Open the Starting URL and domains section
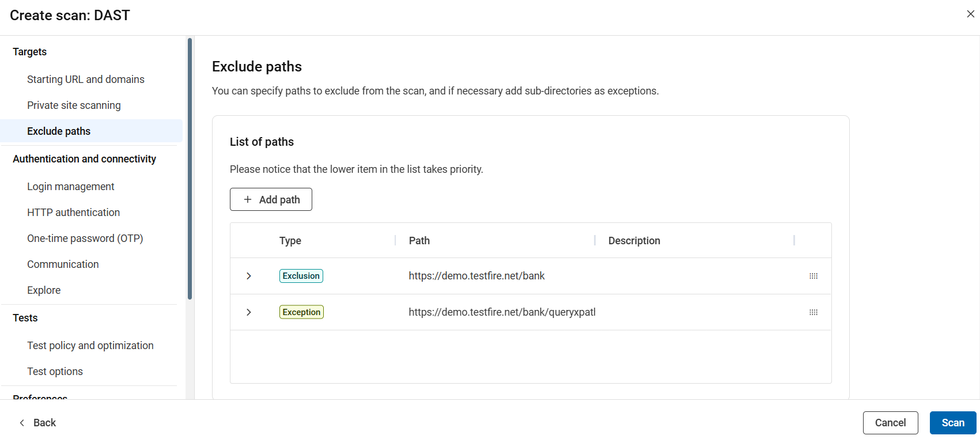This screenshot has width=980, height=443. point(85,79)
